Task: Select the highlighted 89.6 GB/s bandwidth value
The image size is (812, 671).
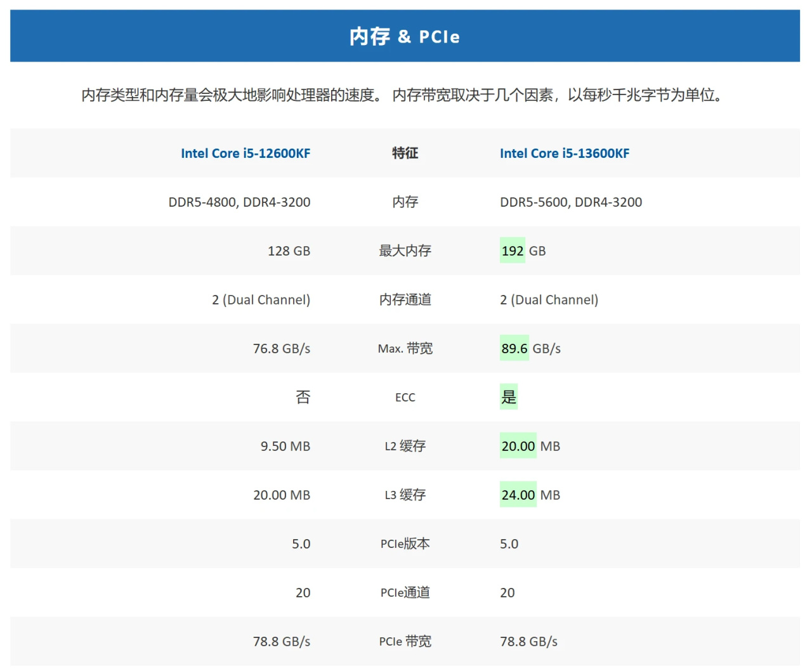Action: pos(514,349)
